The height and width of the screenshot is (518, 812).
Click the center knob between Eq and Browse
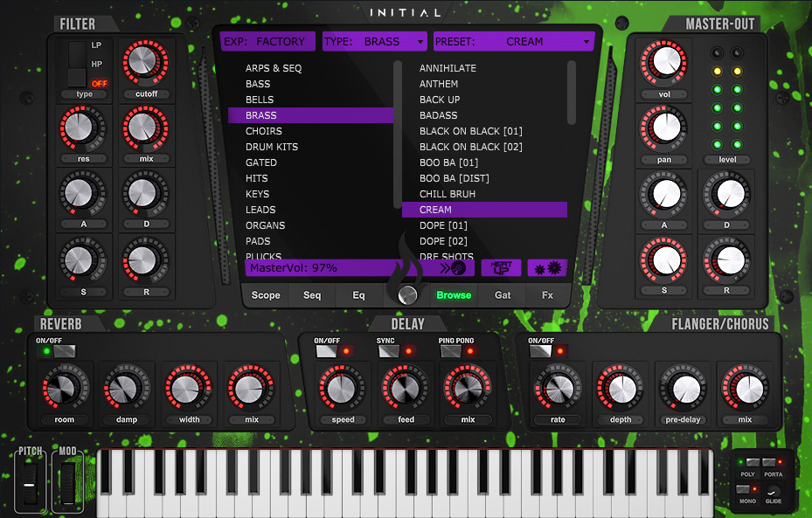click(407, 295)
